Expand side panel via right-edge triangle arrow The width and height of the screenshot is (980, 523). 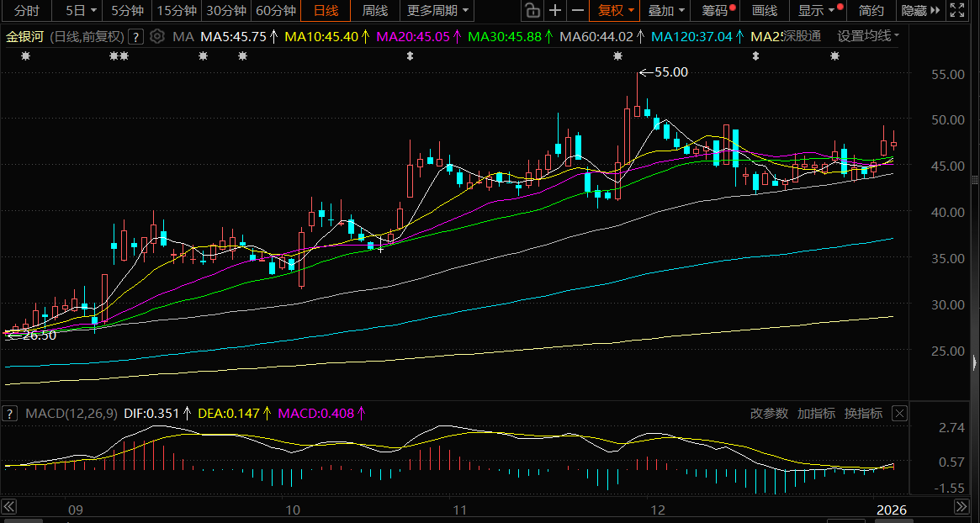(x=976, y=362)
